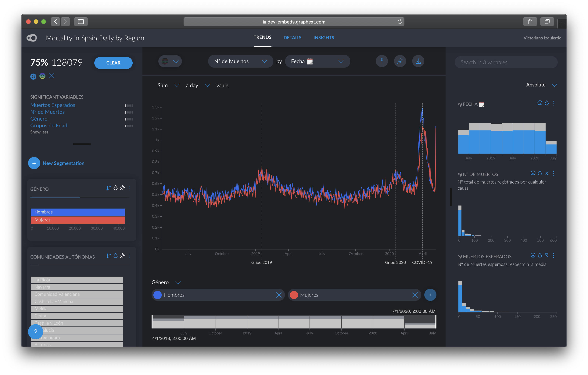Click the Fecha color drop icon
The width and height of the screenshot is (588, 375).
547,103
